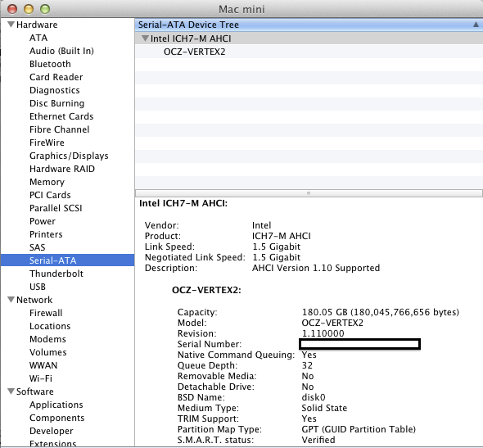Click the red close window button

point(12,9)
